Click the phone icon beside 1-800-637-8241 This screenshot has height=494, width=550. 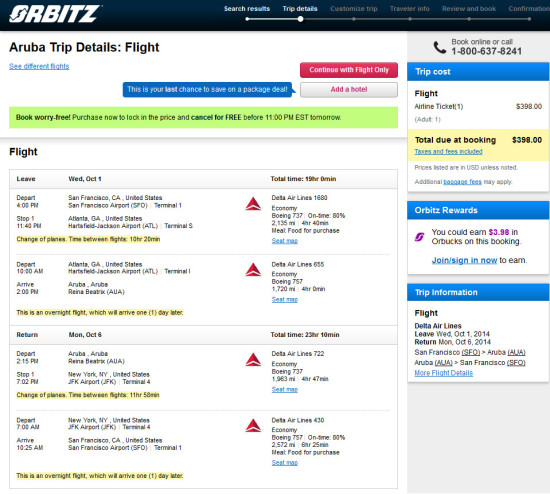[440, 47]
